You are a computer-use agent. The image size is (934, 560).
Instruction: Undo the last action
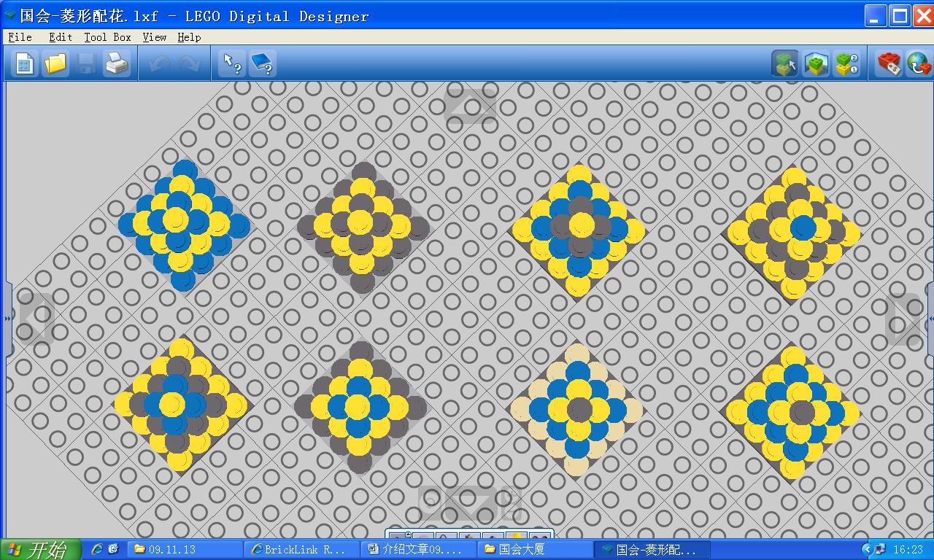tap(158, 64)
